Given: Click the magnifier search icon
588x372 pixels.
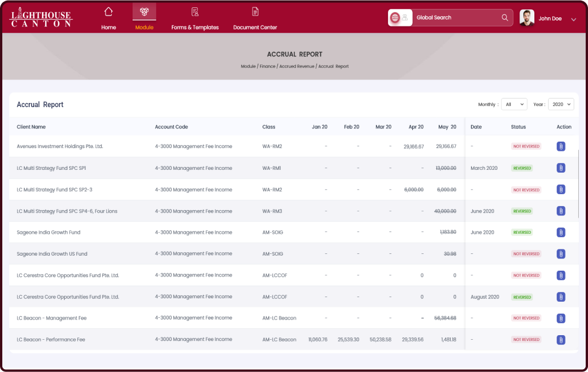Looking at the screenshot, I should tap(505, 18).
